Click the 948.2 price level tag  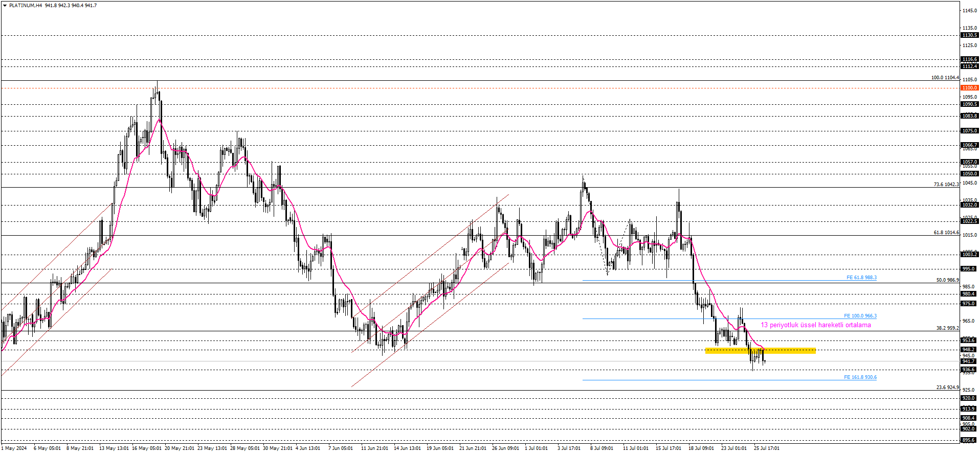969,350
